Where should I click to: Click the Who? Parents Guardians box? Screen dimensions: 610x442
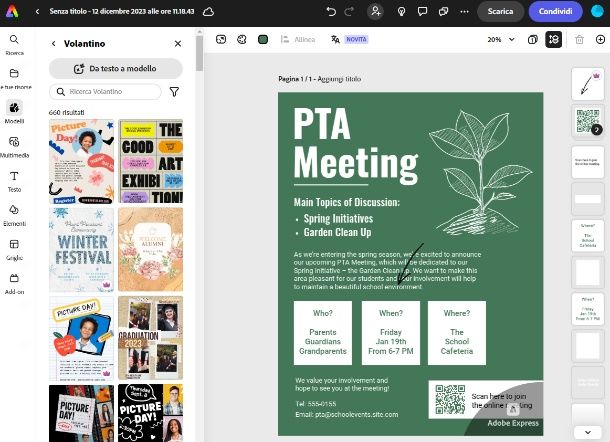click(323, 333)
